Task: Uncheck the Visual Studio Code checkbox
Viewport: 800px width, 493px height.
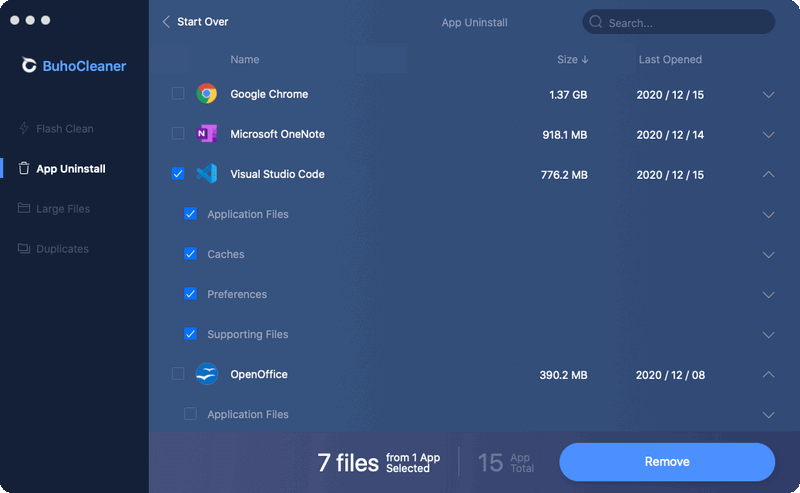Action: 178,174
